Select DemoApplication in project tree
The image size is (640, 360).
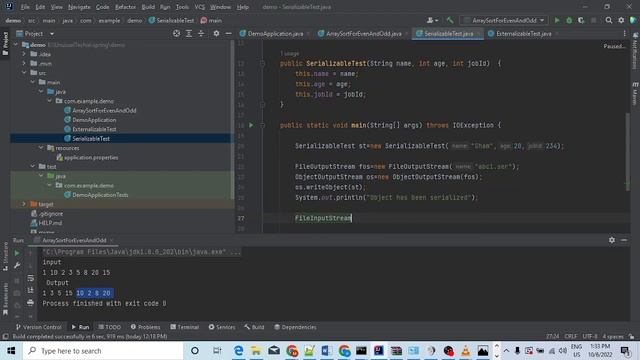(94, 120)
